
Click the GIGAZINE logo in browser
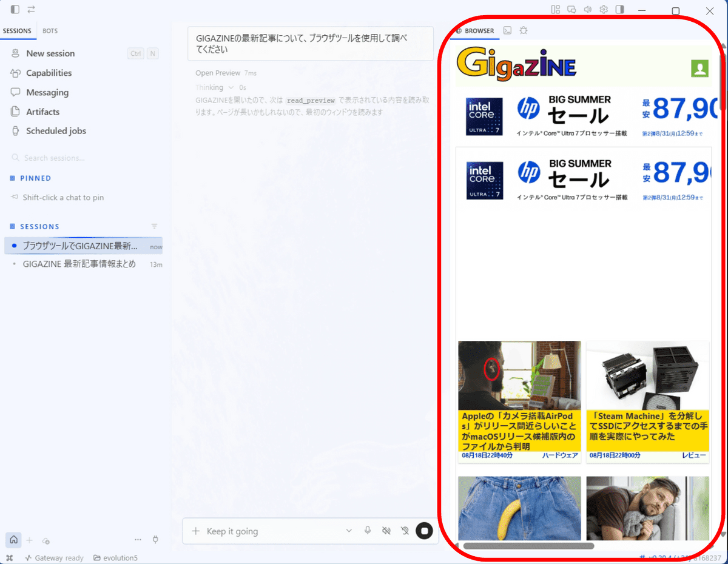pyautogui.click(x=516, y=62)
